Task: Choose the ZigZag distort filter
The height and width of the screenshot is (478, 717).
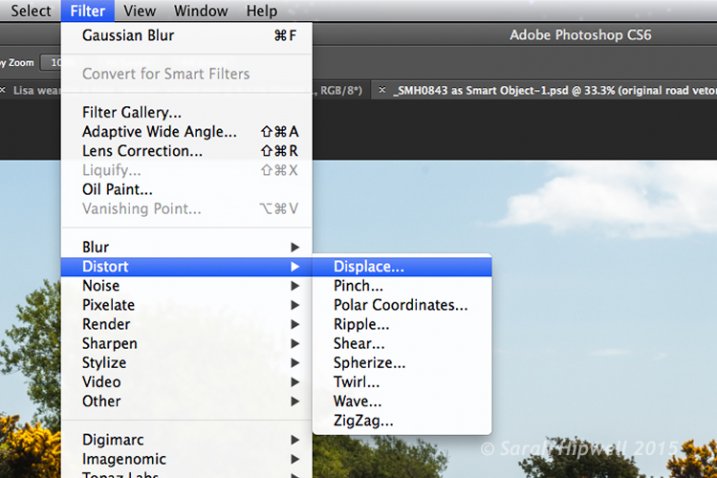Action: point(363,421)
